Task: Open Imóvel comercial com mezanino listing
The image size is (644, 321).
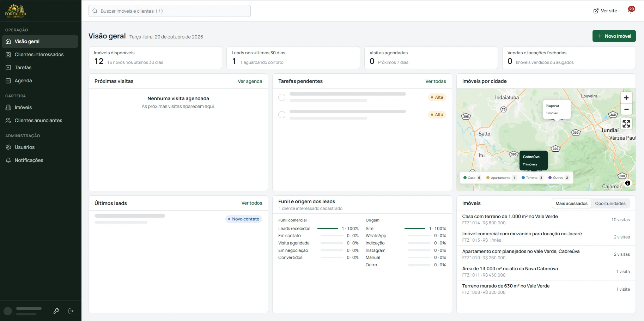Action: click(x=546, y=237)
